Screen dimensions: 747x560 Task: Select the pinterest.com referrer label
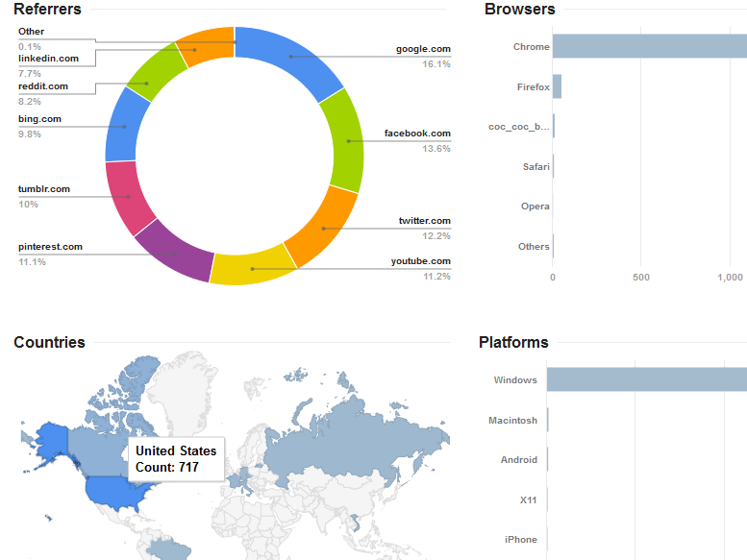coord(51,247)
